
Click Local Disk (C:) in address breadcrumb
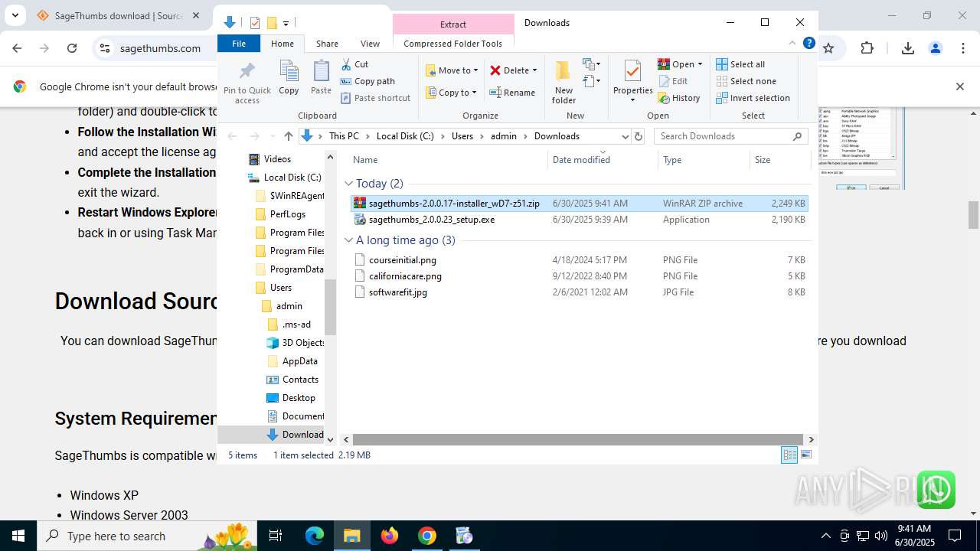tap(405, 136)
